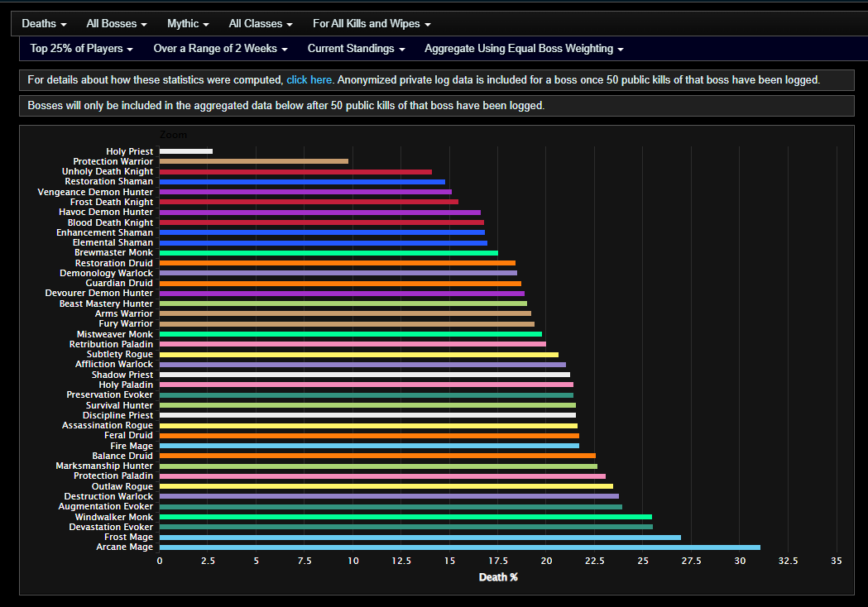
Task: Open the Current Standings dropdown
Action: 356,49
